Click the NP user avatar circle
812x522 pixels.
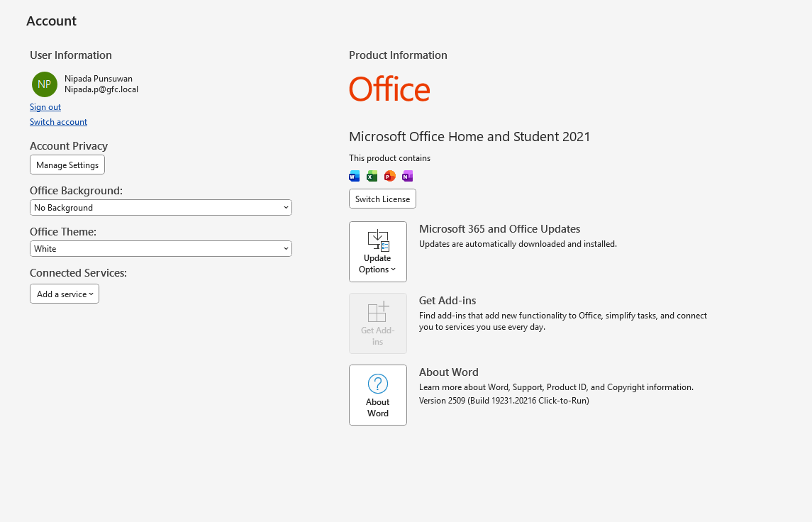[44, 84]
